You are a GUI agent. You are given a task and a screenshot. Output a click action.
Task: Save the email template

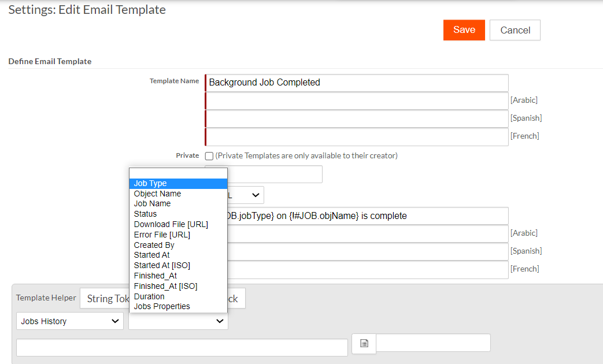click(x=464, y=30)
